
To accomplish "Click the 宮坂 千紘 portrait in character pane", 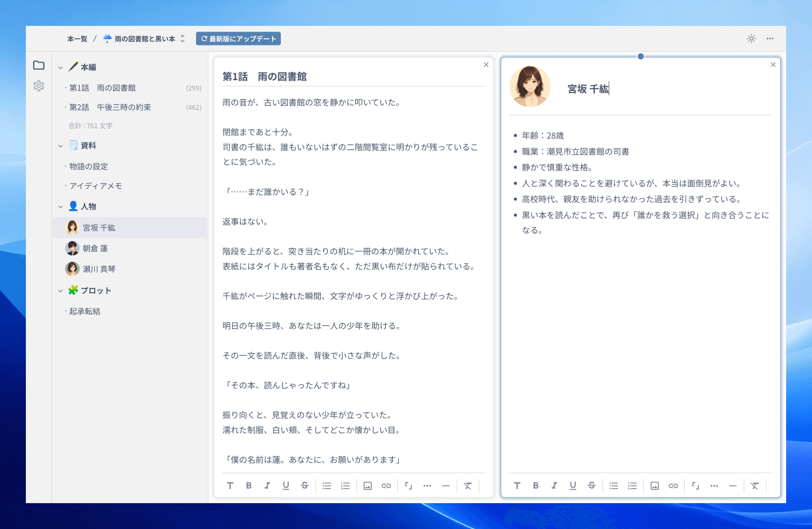I will click(530, 86).
